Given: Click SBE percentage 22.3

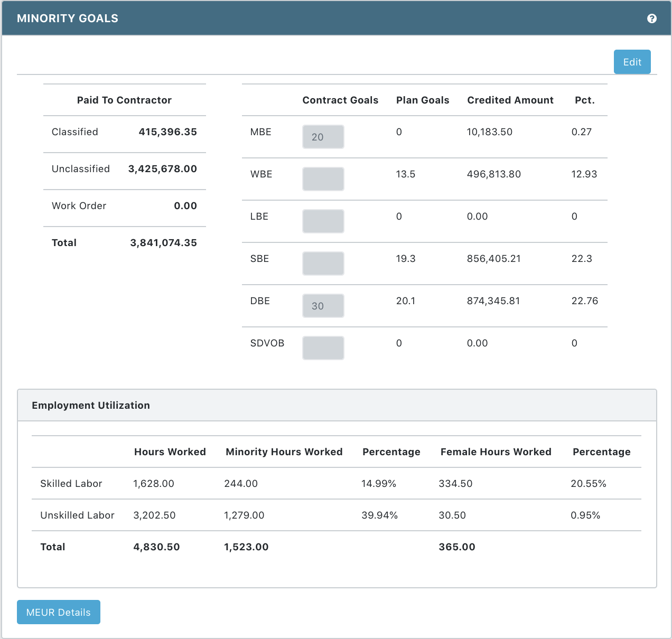Looking at the screenshot, I should click(582, 259).
